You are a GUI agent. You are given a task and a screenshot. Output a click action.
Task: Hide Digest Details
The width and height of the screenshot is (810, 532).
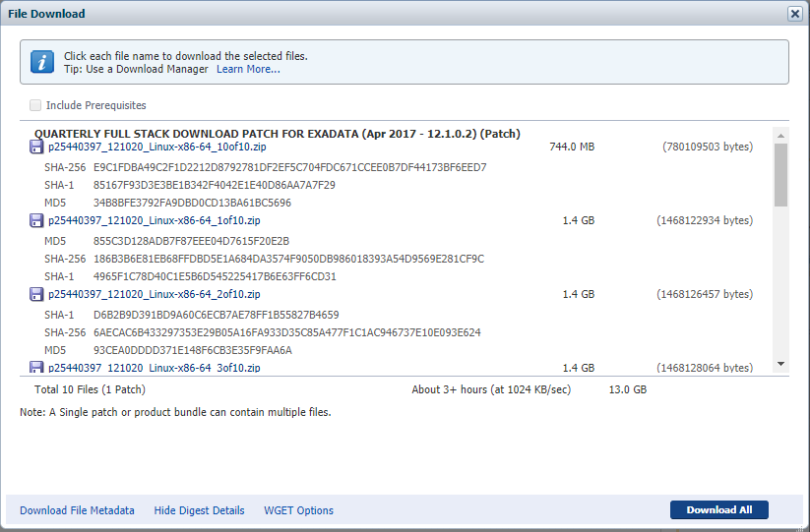199,510
